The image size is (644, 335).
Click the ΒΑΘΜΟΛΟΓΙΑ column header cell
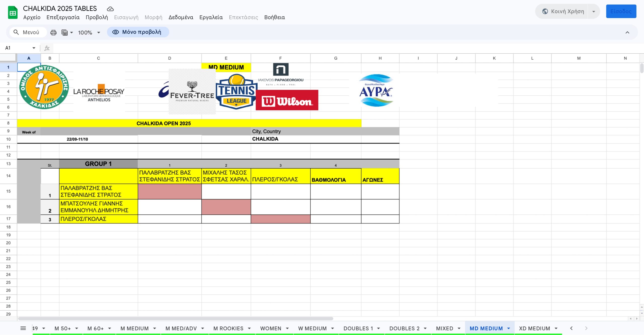(336, 176)
